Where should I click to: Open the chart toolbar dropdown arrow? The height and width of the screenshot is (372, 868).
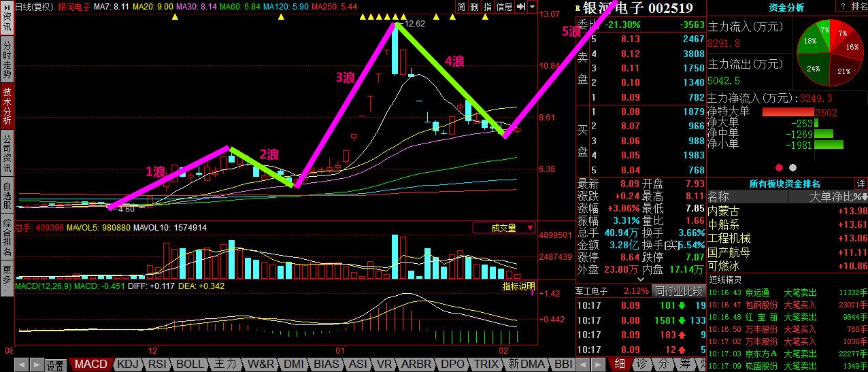531,7
